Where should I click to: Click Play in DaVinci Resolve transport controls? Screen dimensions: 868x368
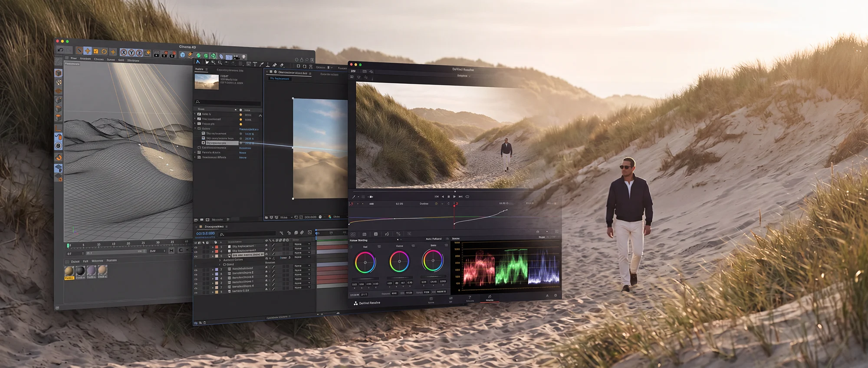[454, 197]
